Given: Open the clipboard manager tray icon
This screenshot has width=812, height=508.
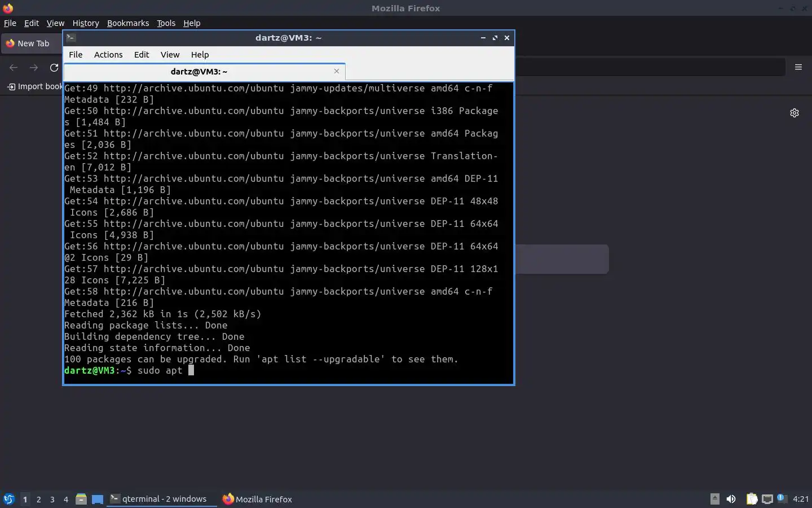Looking at the screenshot, I should click(x=752, y=499).
